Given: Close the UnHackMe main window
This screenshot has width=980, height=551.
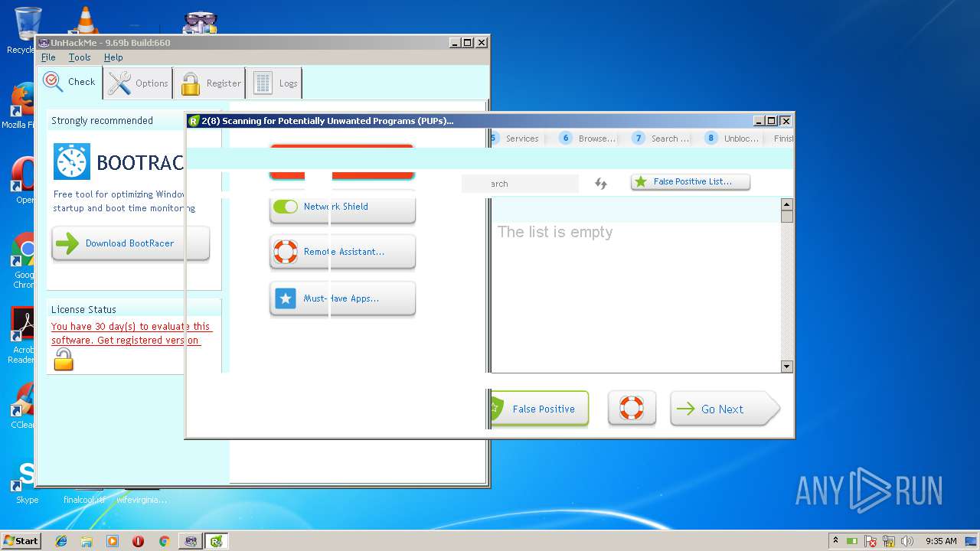Looking at the screenshot, I should coord(482,43).
